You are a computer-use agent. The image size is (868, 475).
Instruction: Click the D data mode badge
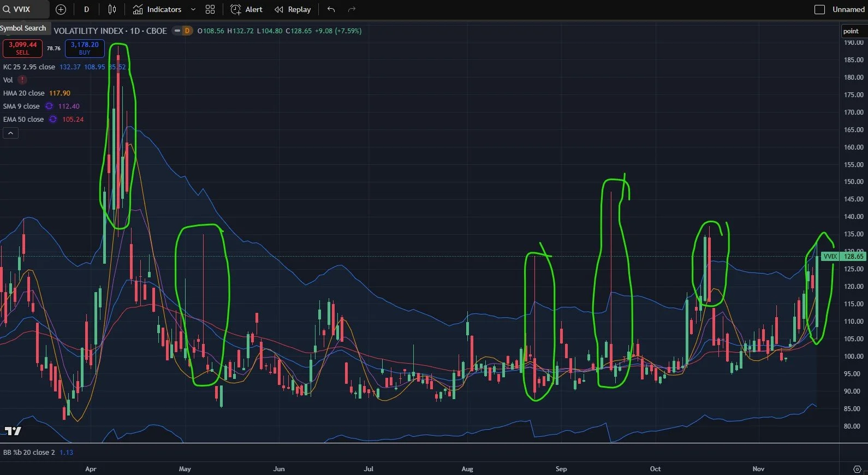pyautogui.click(x=187, y=31)
